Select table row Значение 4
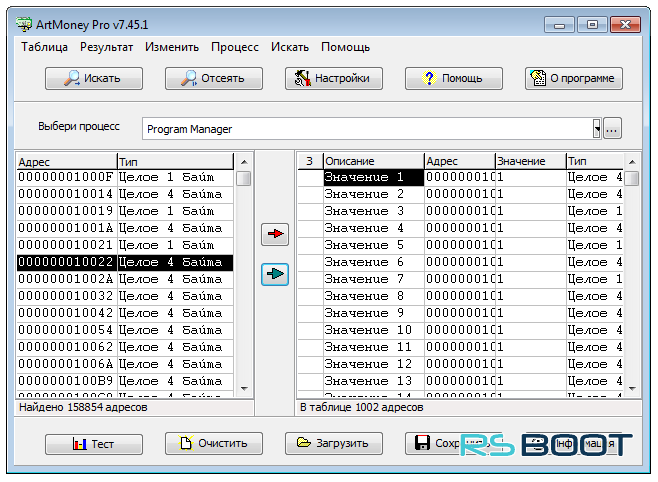658x482 pixels. 460,228
